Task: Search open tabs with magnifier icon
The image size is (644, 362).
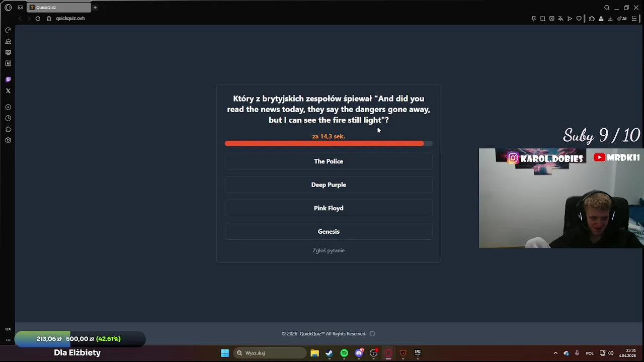Action: point(607,8)
